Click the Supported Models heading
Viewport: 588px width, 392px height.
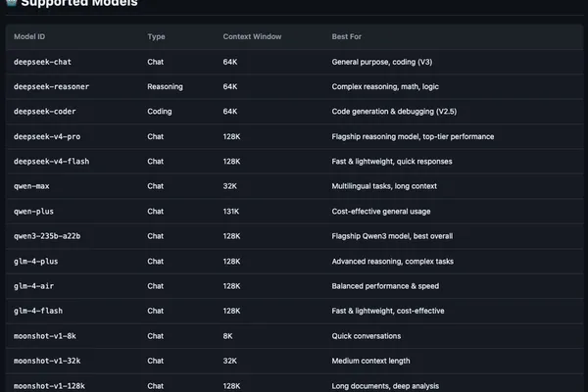pyautogui.click(x=79, y=3)
